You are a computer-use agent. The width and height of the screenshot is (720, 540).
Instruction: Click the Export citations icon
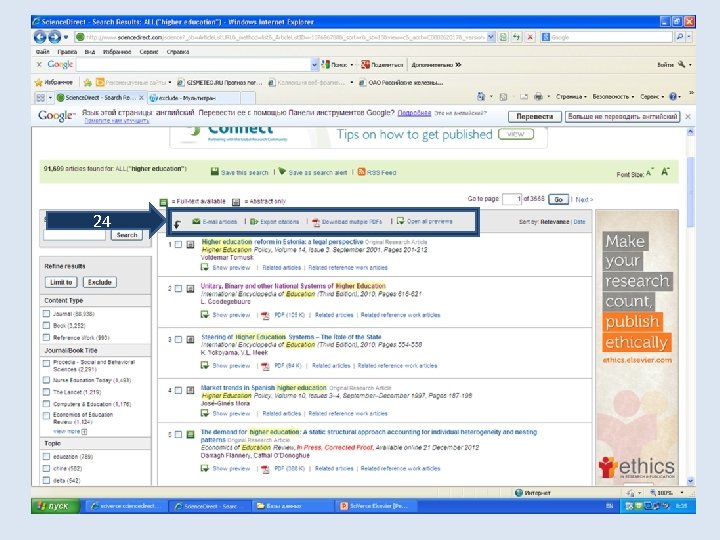[254, 221]
